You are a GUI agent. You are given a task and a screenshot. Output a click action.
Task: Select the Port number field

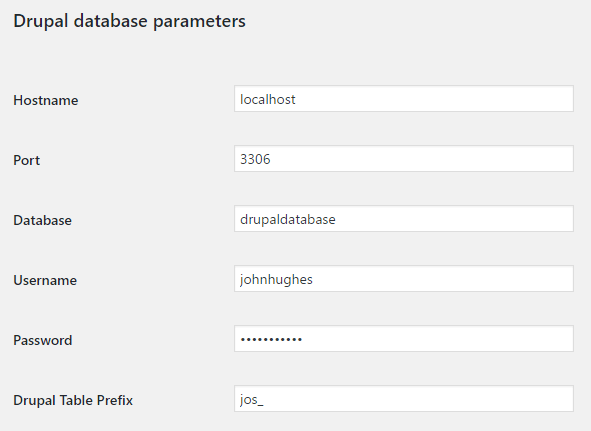click(x=404, y=159)
